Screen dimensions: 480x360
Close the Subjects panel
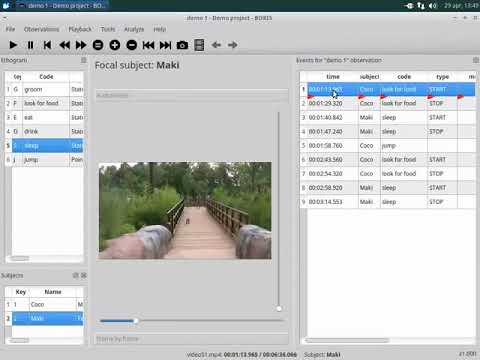pos(84,275)
